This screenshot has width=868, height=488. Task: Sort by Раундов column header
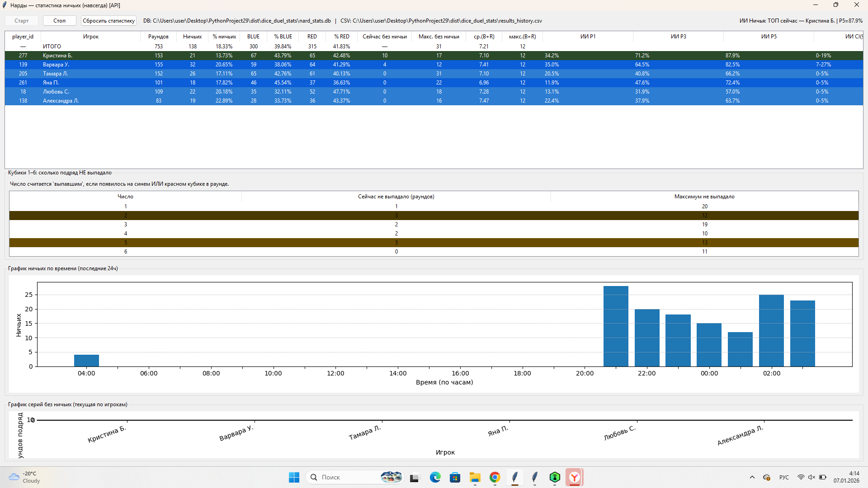coord(158,37)
